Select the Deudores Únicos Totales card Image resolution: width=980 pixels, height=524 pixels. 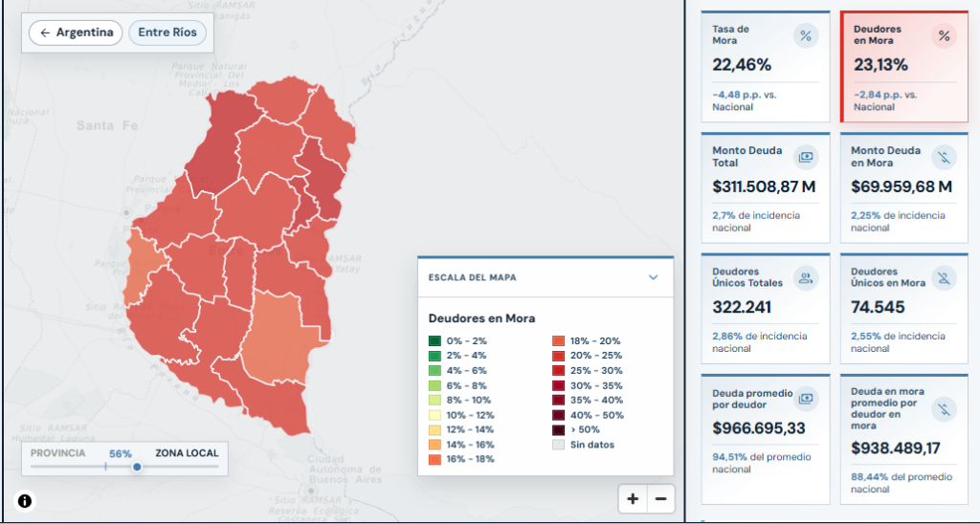pyautogui.click(x=765, y=309)
